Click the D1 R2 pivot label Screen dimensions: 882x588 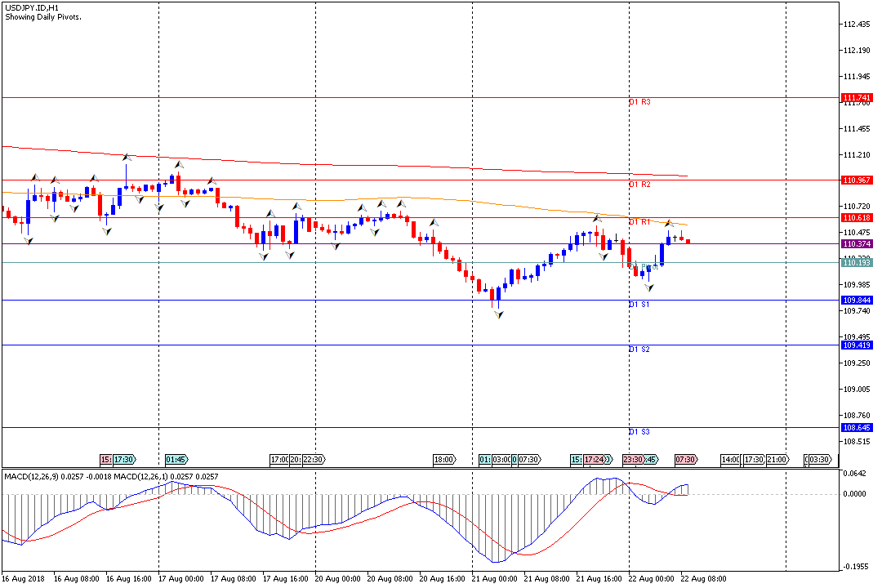[x=639, y=185]
